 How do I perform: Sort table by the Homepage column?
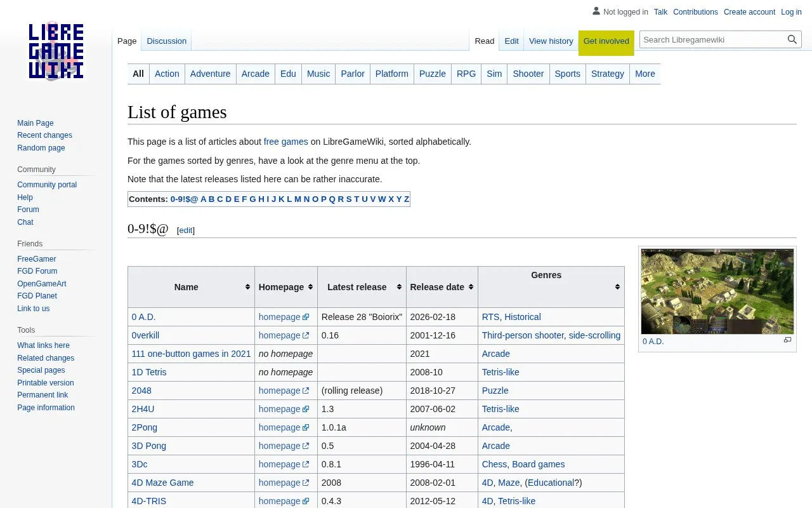(286, 287)
